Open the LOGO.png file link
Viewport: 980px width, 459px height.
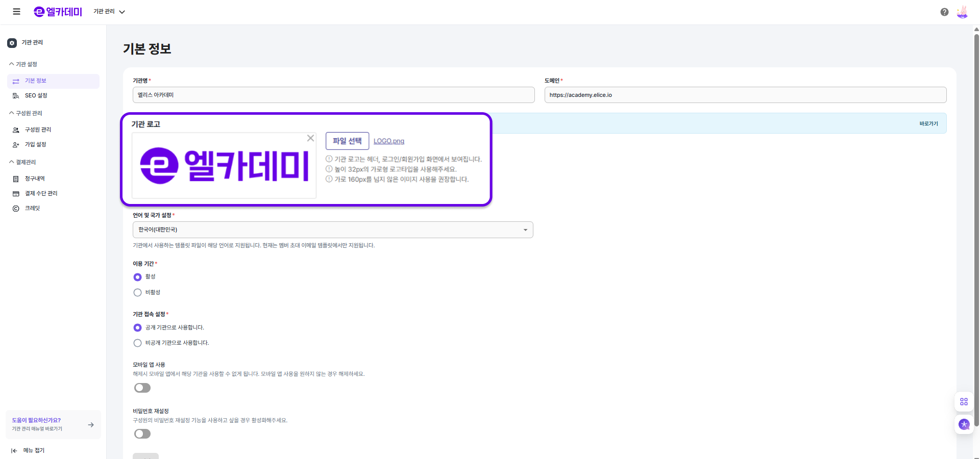coord(389,141)
